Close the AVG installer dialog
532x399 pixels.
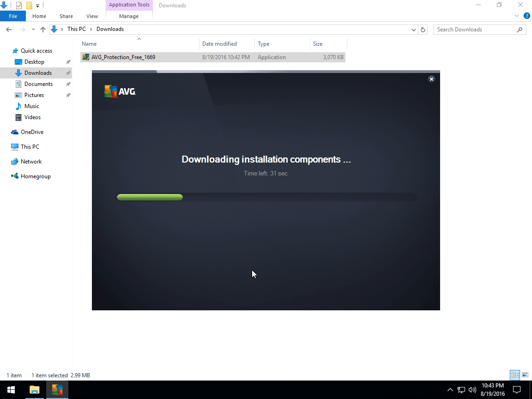coord(431,79)
